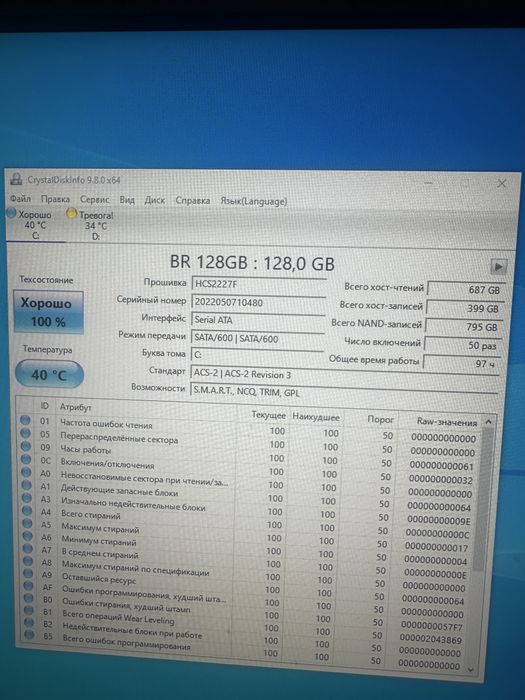Select row Часы работы
Image resolution: width=525 pixels, height=700 pixels.
tap(249, 455)
